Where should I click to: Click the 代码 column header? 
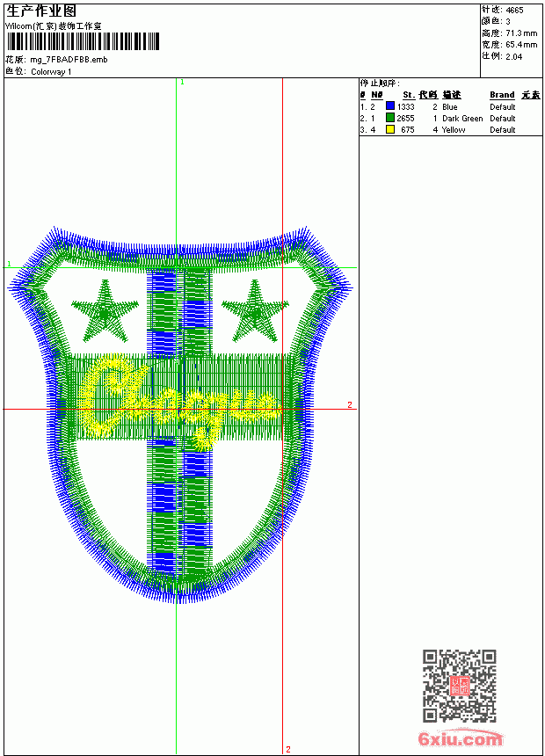(428, 95)
